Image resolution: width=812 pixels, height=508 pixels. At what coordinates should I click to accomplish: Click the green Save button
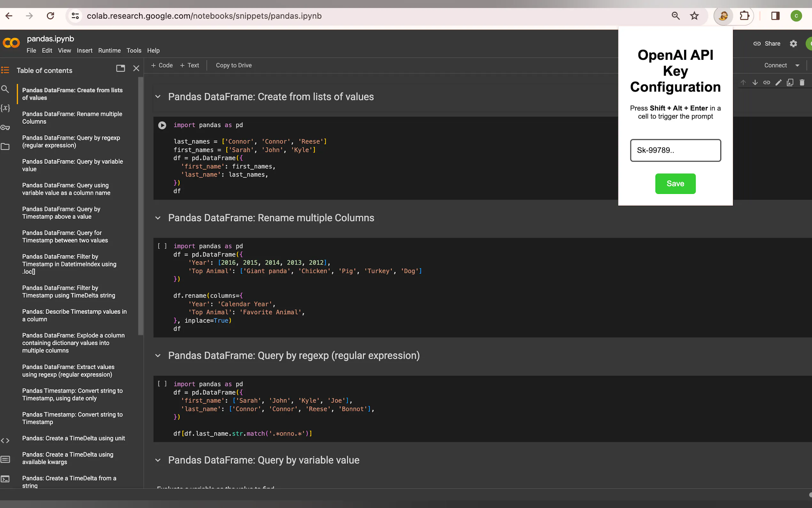click(x=675, y=184)
